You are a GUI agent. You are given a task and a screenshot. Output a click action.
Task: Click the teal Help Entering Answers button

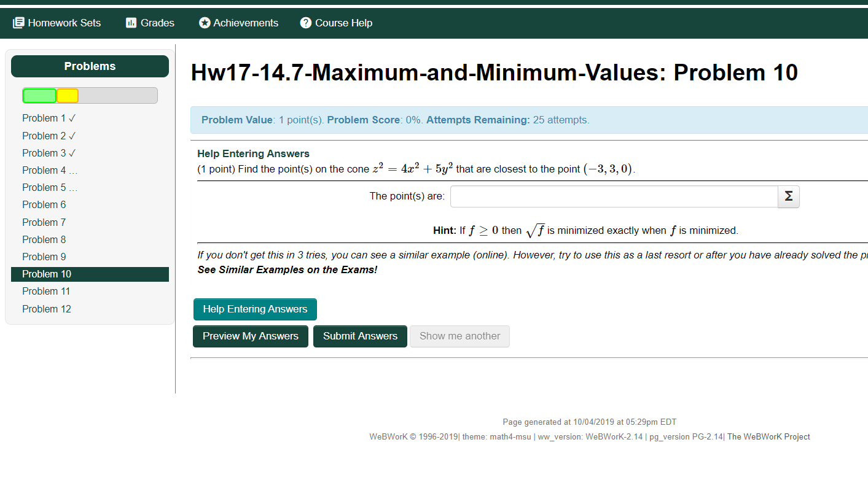point(255,309)
